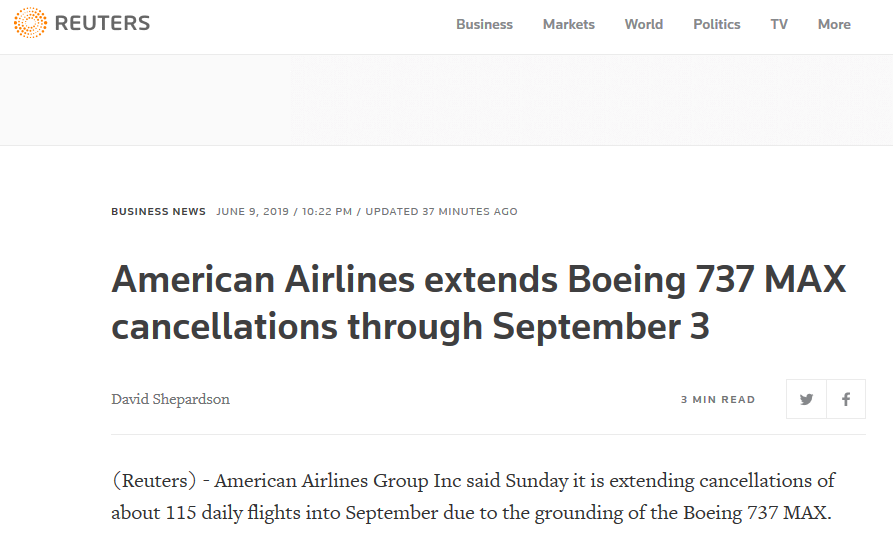The height and width of the screenshot is (546, 893).
Task: Open author David Shepardson's page
Action: tap(170, 399)
